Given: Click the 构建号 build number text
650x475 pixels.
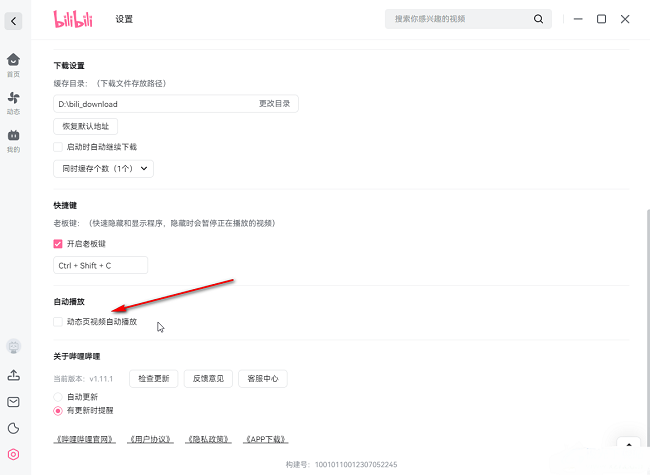Looking at the screenshot, I should 342,465.
